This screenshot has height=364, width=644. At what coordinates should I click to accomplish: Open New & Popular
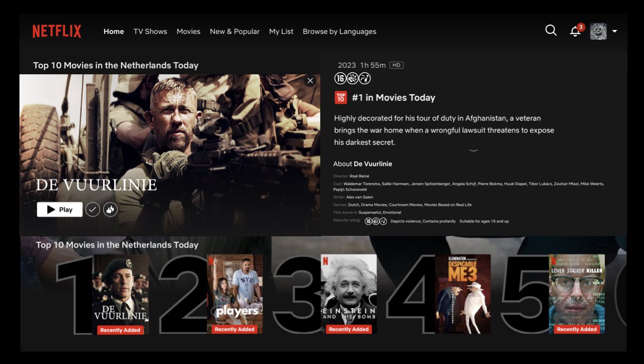coord(234,31)
